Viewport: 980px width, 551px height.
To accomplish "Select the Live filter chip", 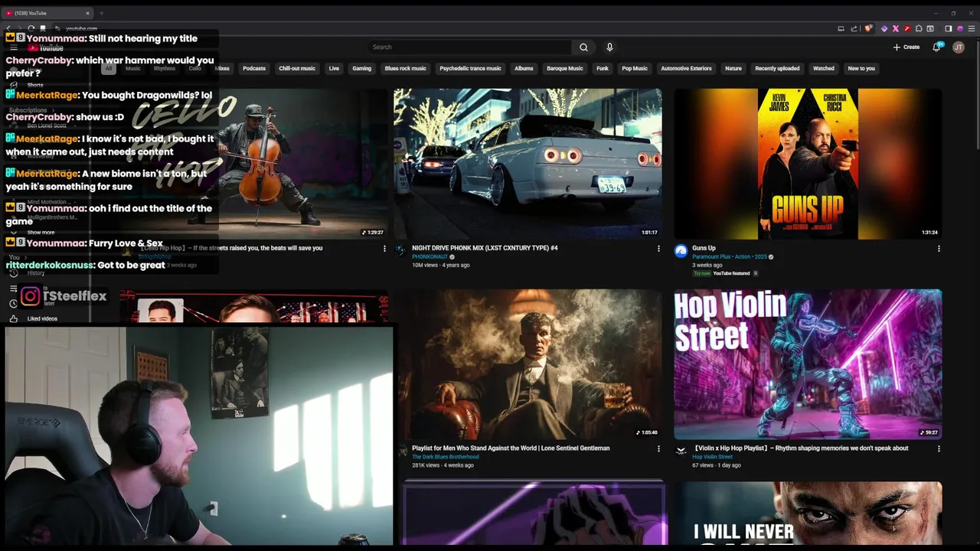I will click(x=334, y=68).
